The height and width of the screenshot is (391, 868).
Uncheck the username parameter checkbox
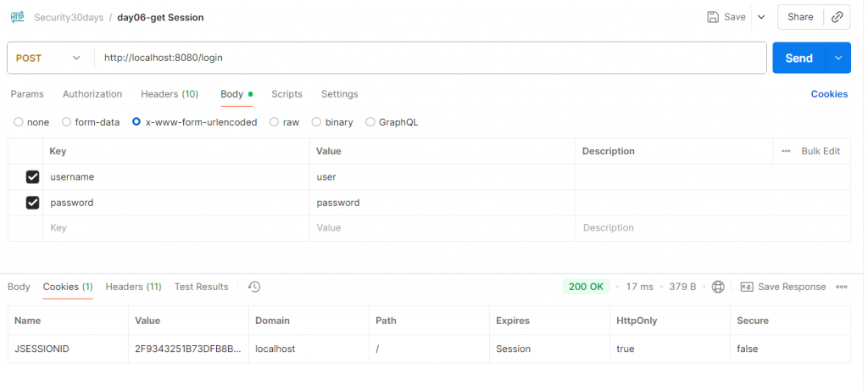(33, 177)
